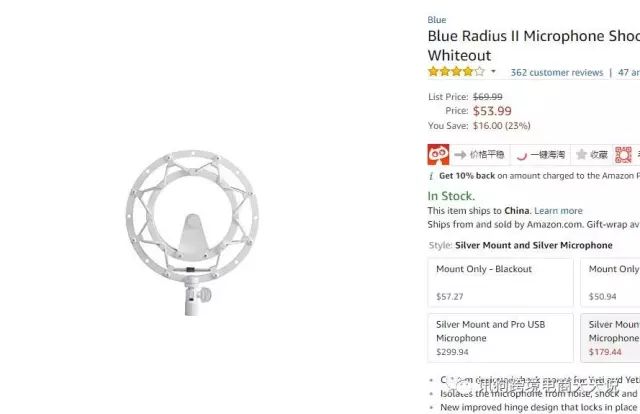Select the Mount Only style priced $50.94

point(610,283)
